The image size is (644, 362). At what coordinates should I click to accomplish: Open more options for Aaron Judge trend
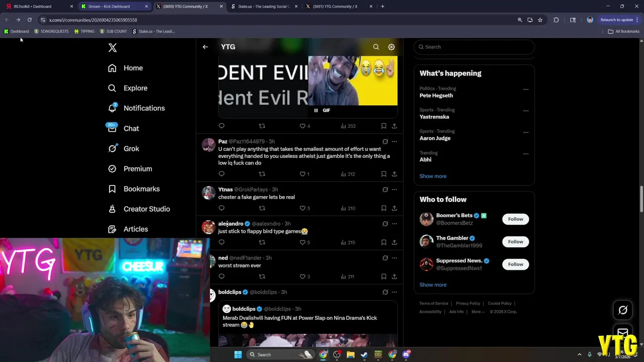point(526,132)
